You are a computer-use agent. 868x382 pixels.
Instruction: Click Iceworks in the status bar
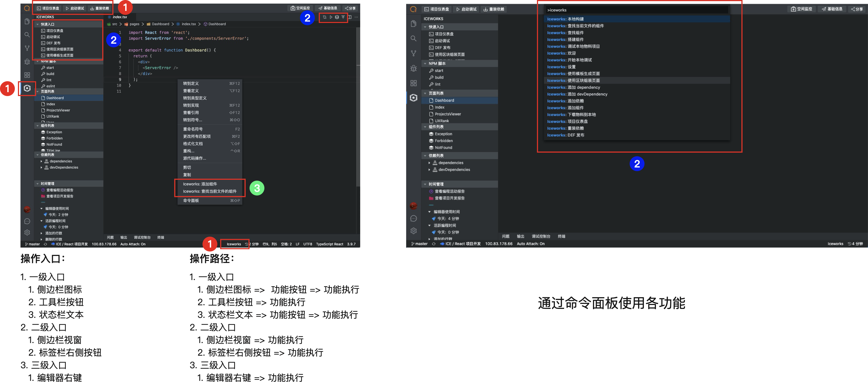point(234,244)
